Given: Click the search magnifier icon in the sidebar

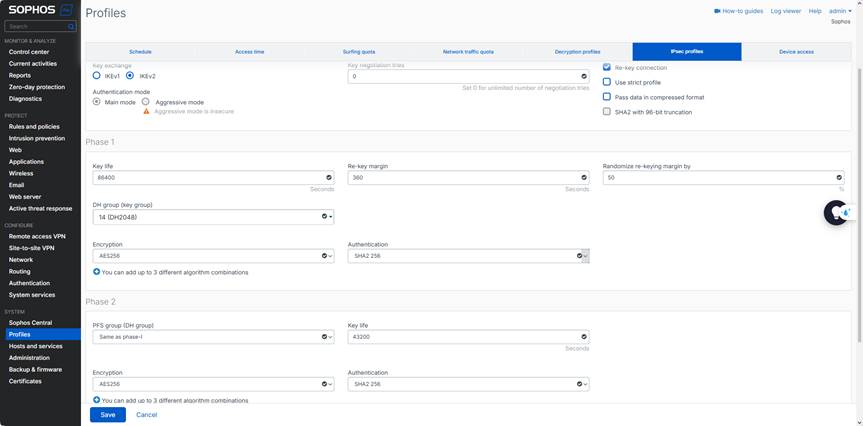Looking at the screenshot, I should pos(69,26).
